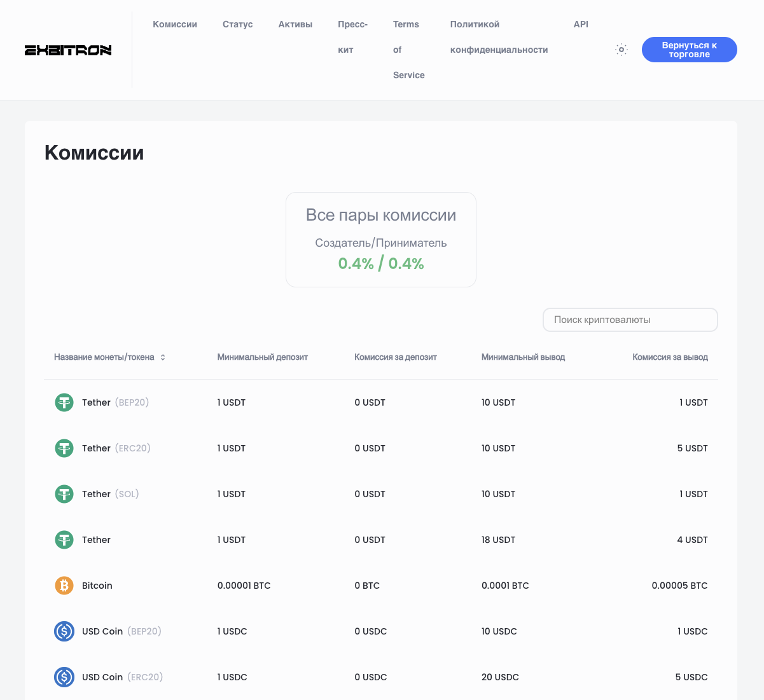Image resolution: width=764 pixels, height=700 pixels.
Task: Click the Вернуться к торговле button
Action: click(690, 50)
